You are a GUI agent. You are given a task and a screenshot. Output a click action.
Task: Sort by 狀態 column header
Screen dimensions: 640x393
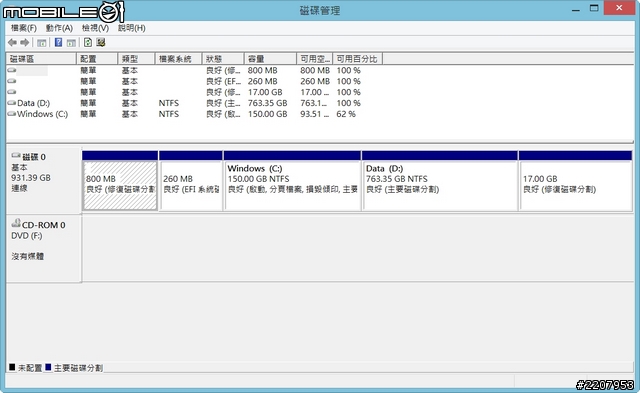(x=223, y=59)
